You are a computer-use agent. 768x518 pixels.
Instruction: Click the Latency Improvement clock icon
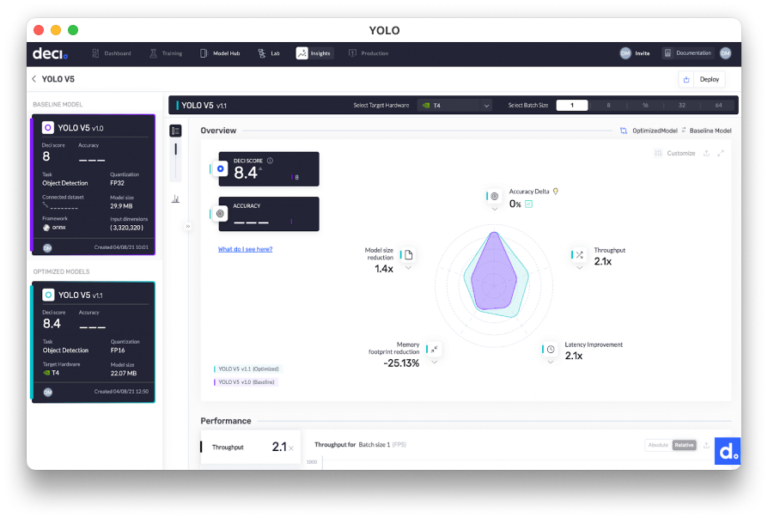click(x=551, y=349)
